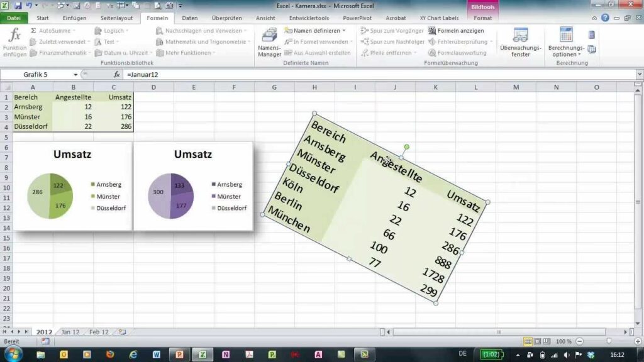The image size is (644, 362).
Task: Click the 100 % zoom level
Action: [x=563, y=341]
